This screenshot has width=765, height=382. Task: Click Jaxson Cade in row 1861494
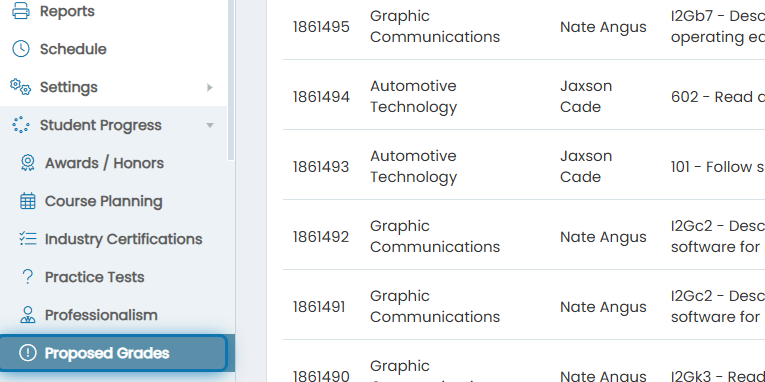(586, 97)
